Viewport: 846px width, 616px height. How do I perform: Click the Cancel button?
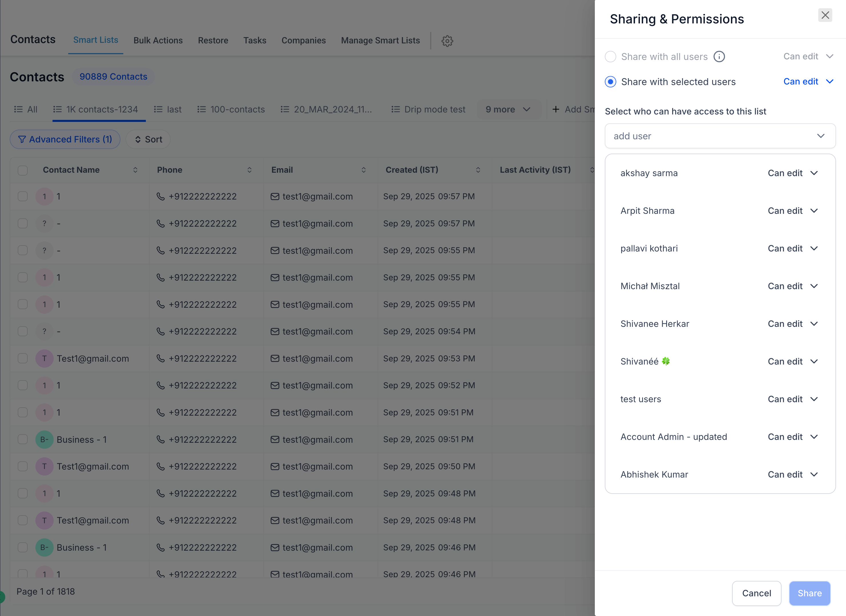click(x=756, y=593)
